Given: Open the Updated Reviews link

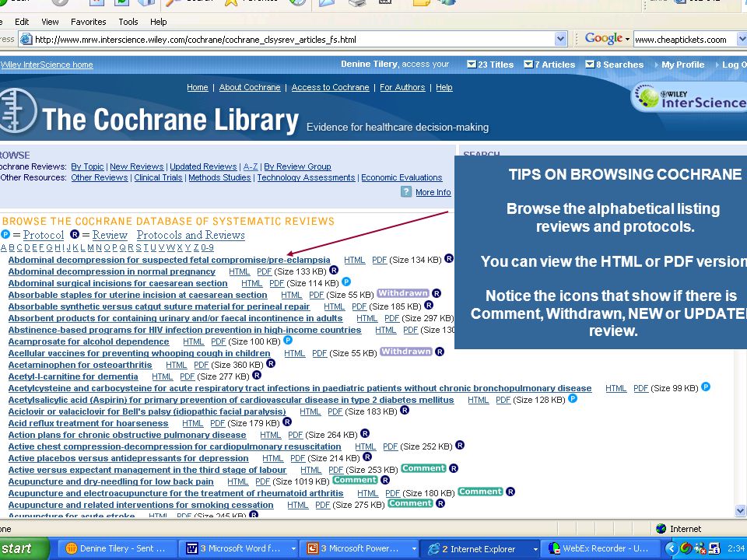Looking at the screenshot, I should [203, 166].
